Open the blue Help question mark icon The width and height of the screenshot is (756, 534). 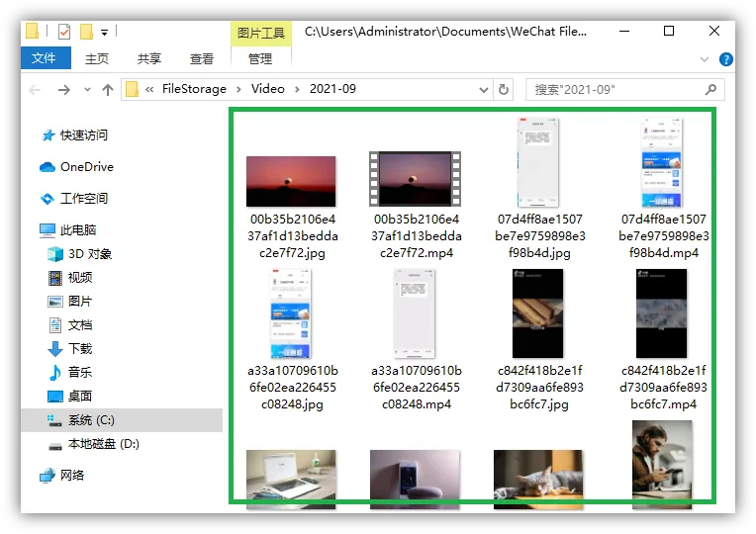(x=725, y=59)
